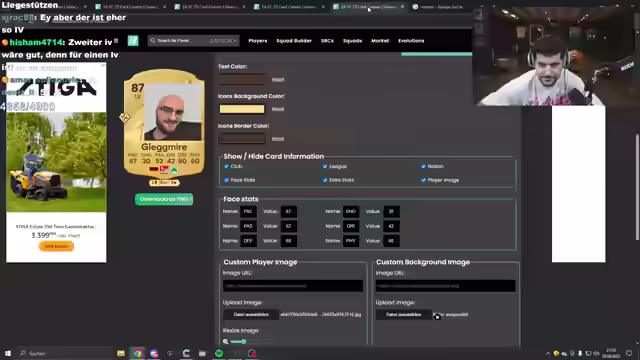Open the Squads menu
The image size is (640, 360).
352,41
